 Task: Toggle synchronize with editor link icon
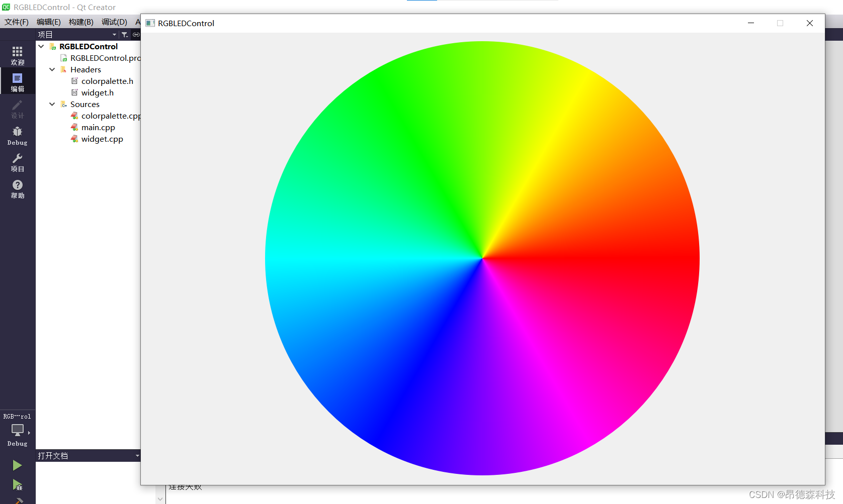coord(136,35)
